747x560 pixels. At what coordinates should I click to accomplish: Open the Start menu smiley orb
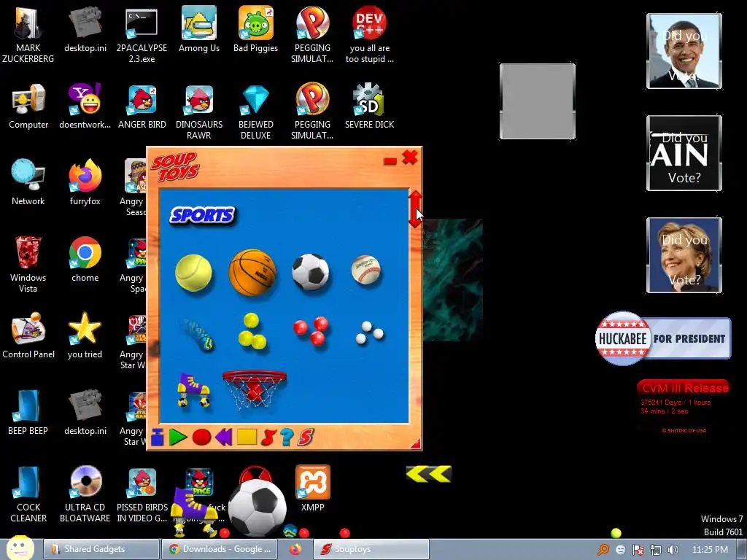pos(19,548)
